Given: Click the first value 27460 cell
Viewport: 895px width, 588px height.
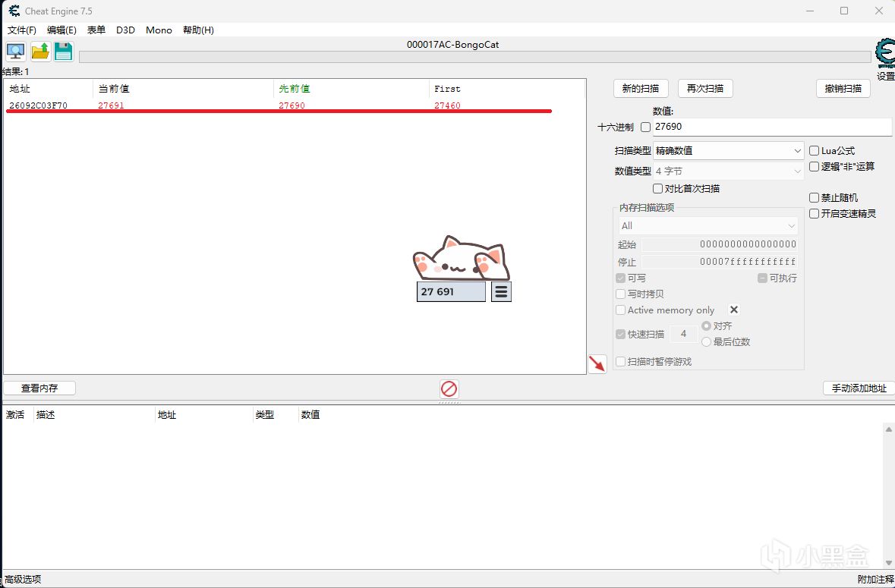Looking at the screenshot, I should (x=447, y=105).
